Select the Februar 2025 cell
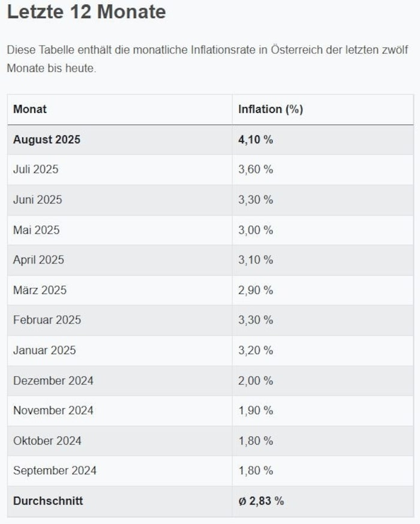 [47, 320]
